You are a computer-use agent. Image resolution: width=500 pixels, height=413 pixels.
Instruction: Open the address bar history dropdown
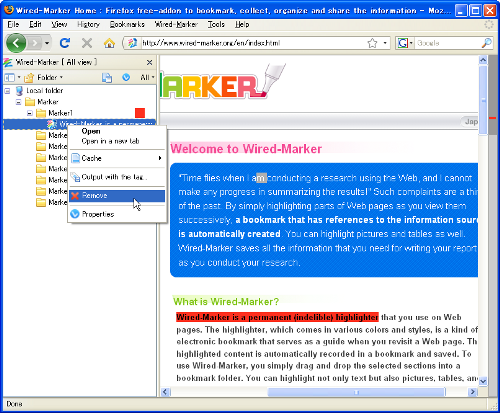click(x=385, y=43)
